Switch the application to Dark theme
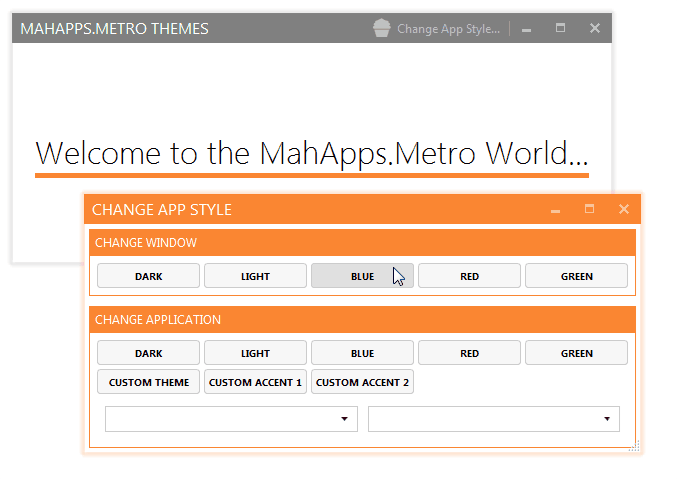Image resolution: width=677 pixels, height=479 pixels. (x=149, y=353)
